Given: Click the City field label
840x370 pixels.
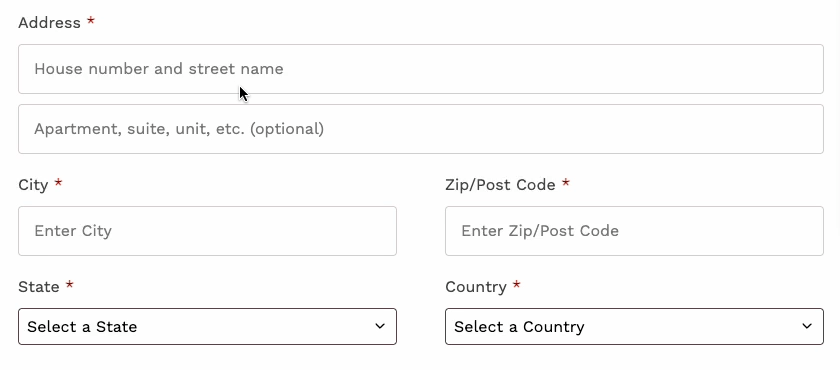Looking at the screenshot, I should [33, 185].
